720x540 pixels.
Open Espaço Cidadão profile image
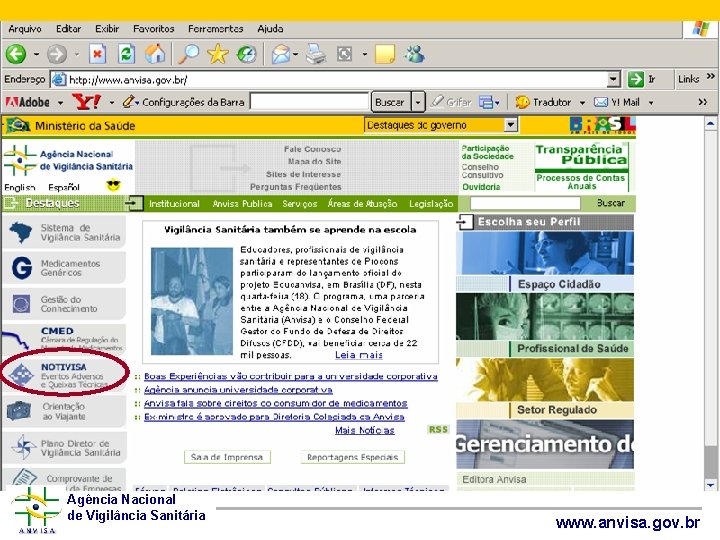pyautogui.click(x=545, y=253)
